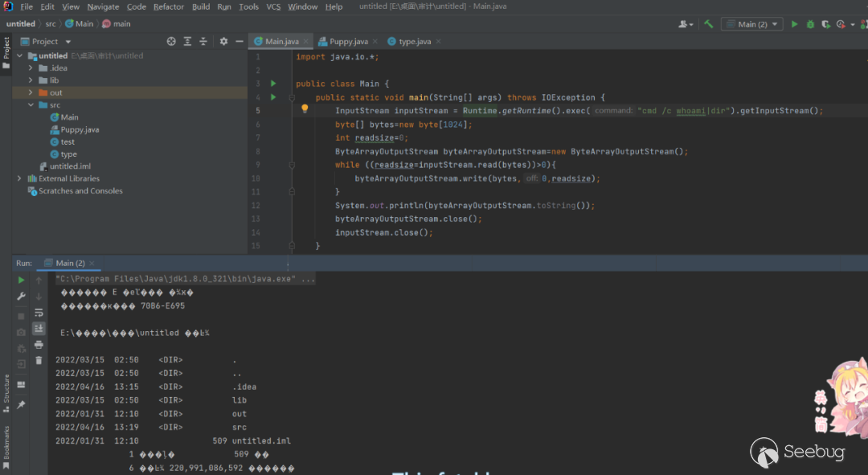Select untitled.iml in the project tree
This screenshot has height=475, width=868.
coord(71,166)
